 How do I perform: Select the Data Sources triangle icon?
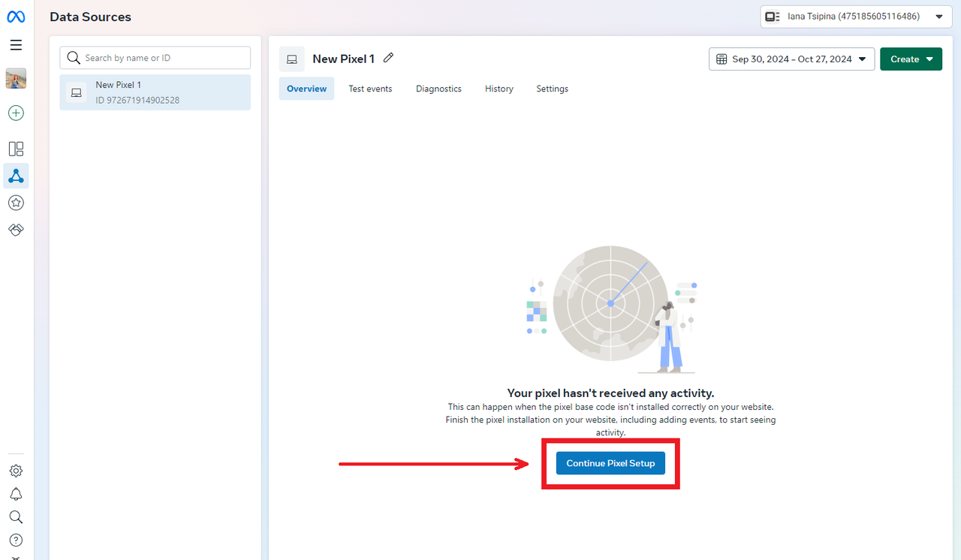[16, 176]
